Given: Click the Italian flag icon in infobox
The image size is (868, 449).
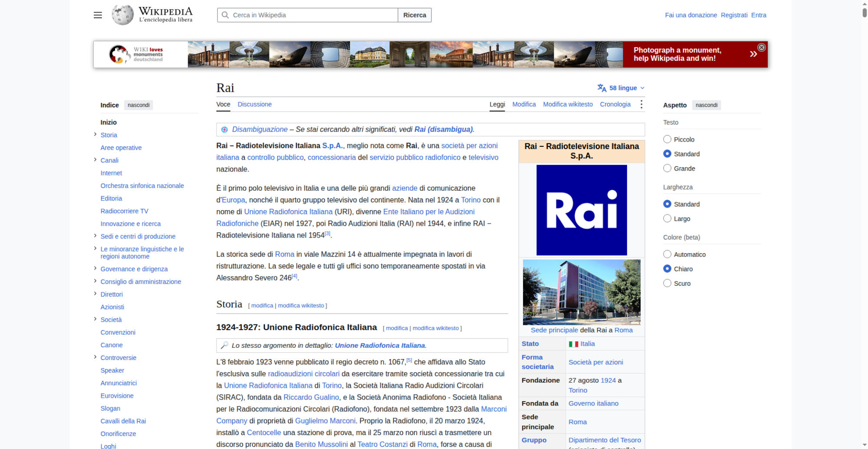Looking at the screenshot, I should [573, 344].
